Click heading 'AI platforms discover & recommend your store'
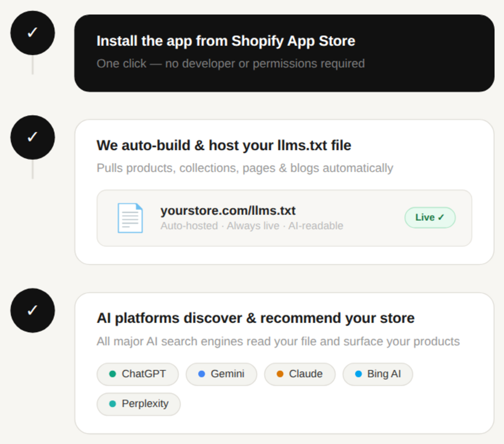This screenshot has height=444, width=504. [x=256, y=318]
